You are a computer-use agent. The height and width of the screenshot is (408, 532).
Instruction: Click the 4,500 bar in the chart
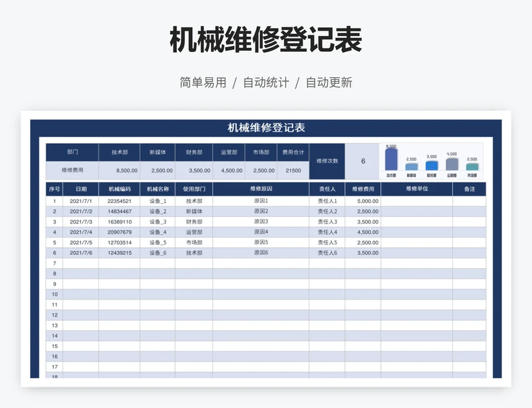452,164
